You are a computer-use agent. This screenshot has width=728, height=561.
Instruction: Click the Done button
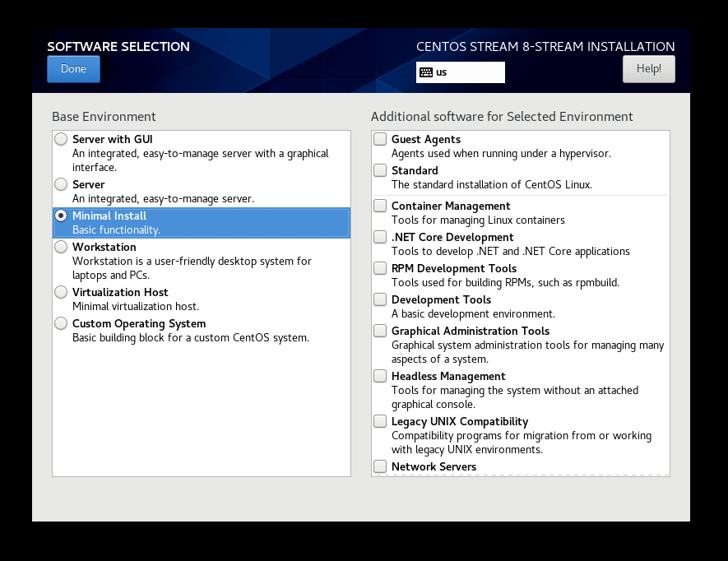coord(73,69)
